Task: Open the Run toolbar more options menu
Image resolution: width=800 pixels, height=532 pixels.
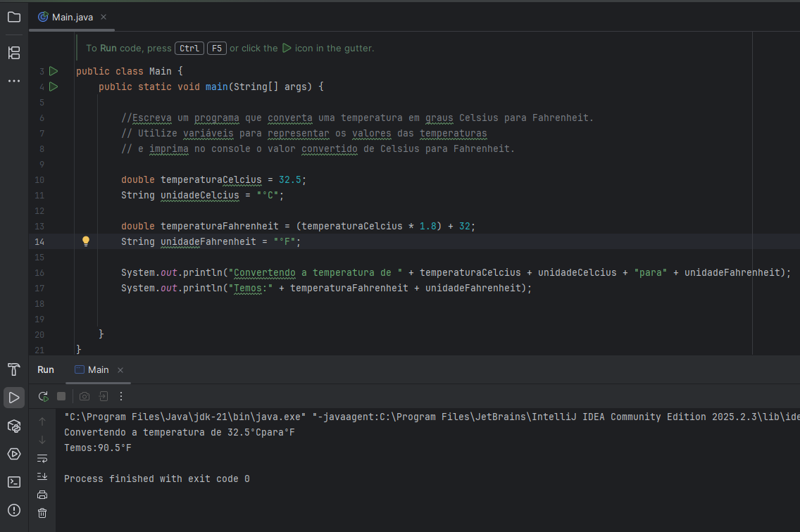Action: tap(121, 396)
